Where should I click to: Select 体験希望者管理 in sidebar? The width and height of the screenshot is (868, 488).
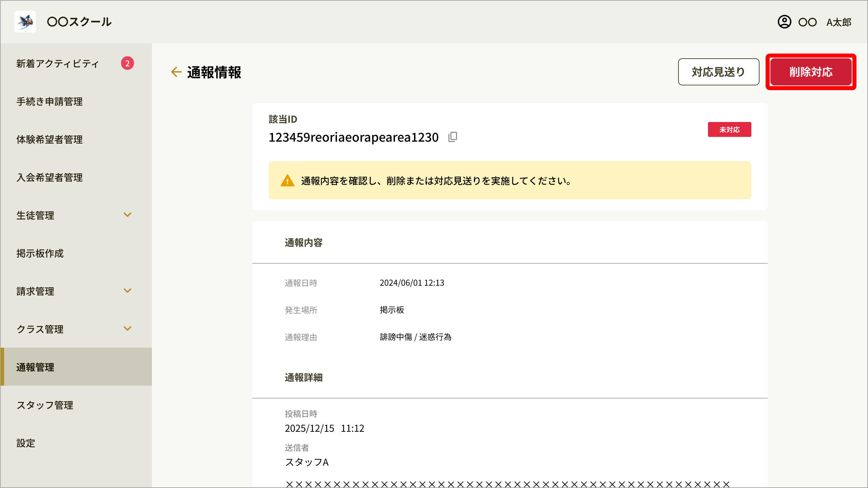(76, 140)
